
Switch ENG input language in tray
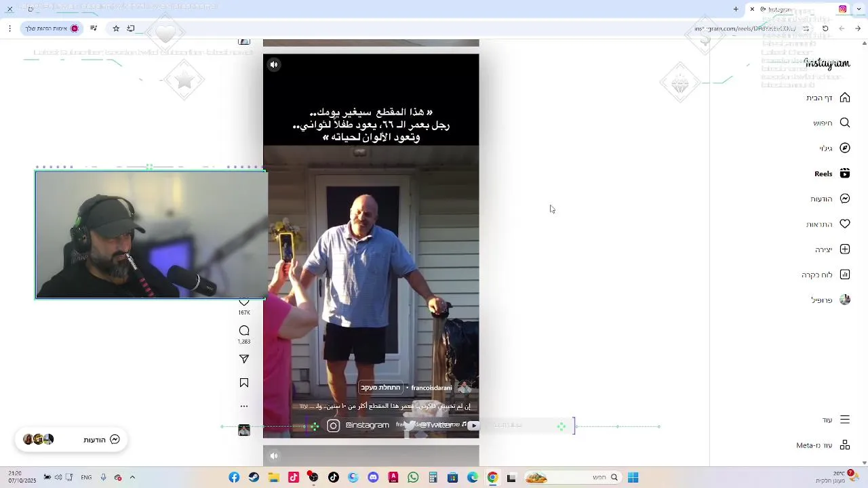pos(86,478)
